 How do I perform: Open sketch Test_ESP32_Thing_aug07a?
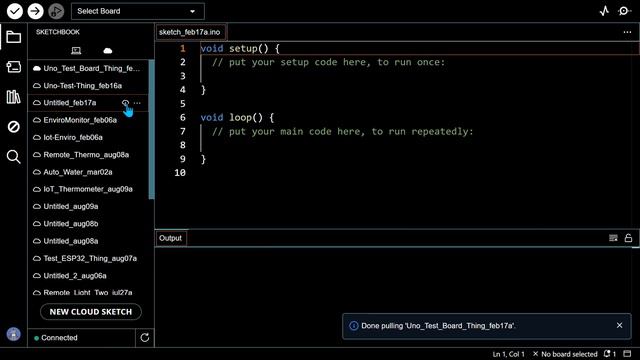coord(90,258)
